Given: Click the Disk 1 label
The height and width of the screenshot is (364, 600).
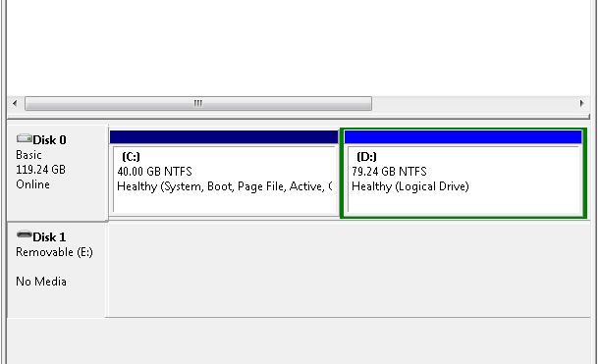Looking at the screenshot, I should tap(49, 237).
